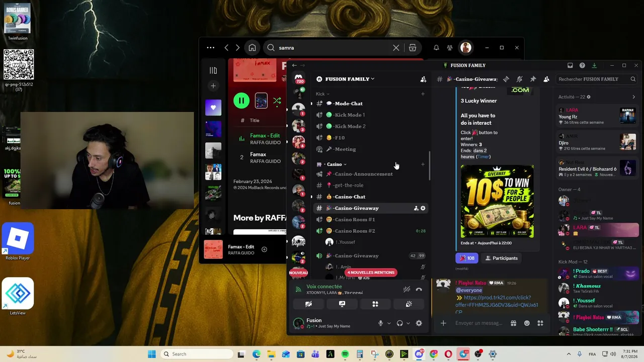The width and height of the screenshot is (644, 362).
Task: Open Activité settings gear icon
Action: click(x=589, y=97)
